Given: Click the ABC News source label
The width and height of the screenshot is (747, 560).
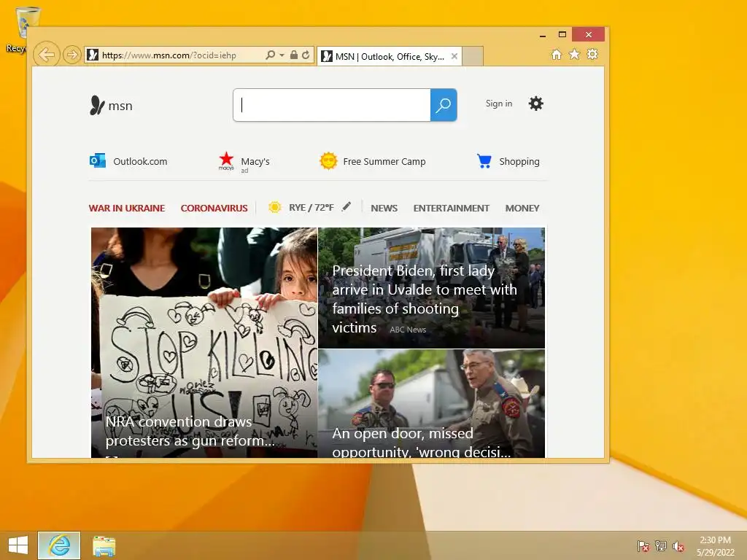Looking at the screenshot, I should coord(408,330).
